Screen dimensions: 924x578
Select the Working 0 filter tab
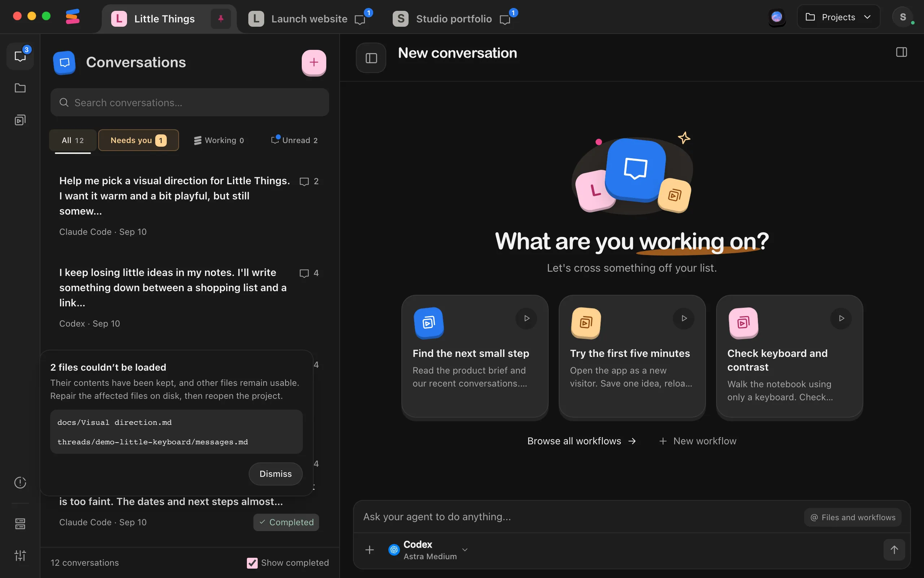(219, 140)
